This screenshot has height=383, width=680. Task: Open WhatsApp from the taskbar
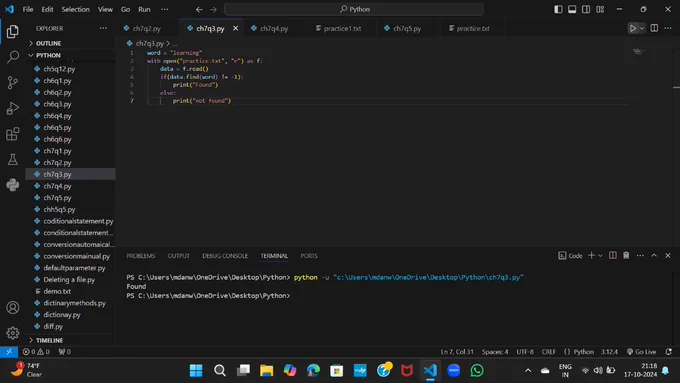pos(477,370)
